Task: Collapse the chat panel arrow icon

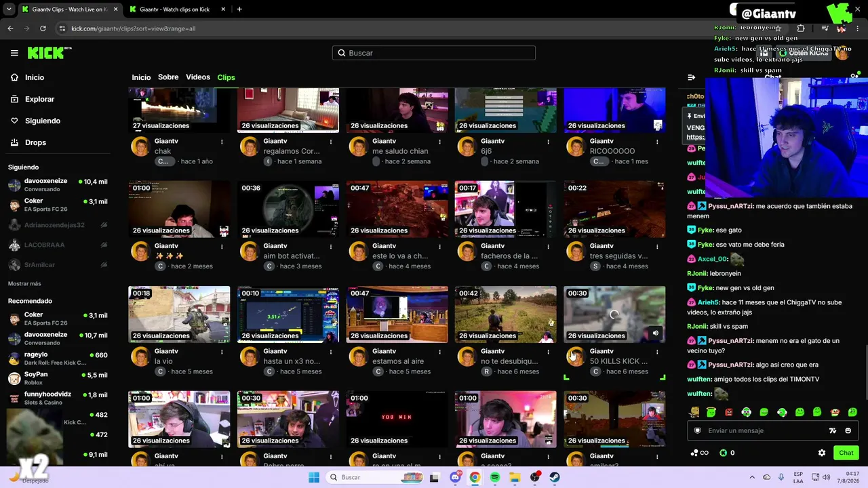Action: pyautogui.click(x=691, y=77)
